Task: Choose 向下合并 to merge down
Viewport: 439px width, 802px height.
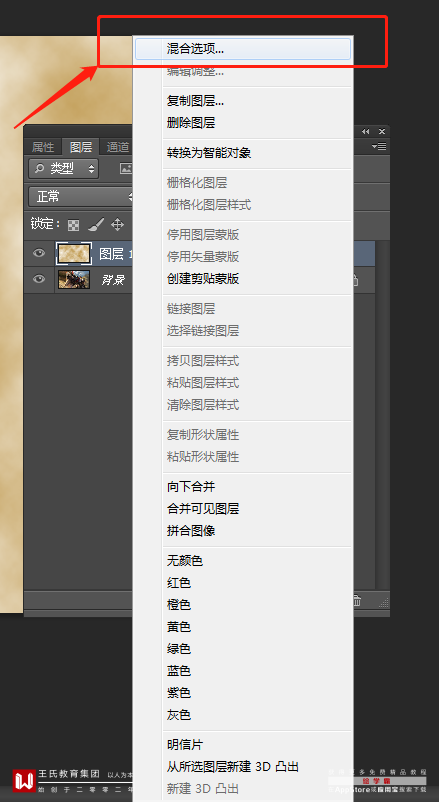Action: click(191, 487)
